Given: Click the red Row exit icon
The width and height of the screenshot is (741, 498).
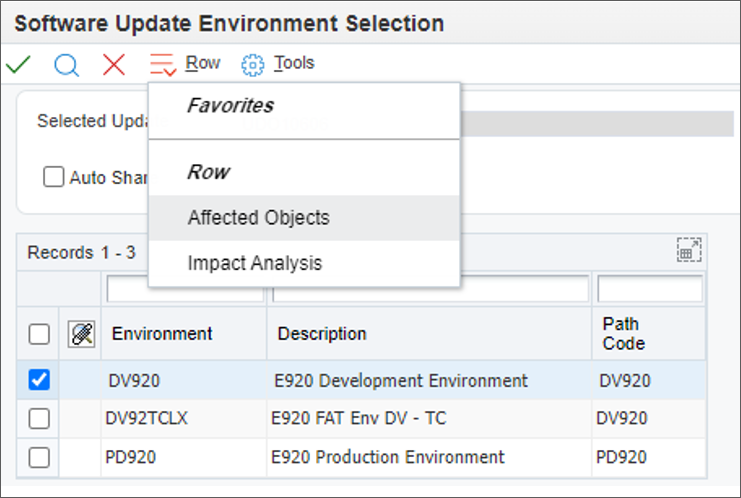Looking at the screenshot, I should [162, 65].
